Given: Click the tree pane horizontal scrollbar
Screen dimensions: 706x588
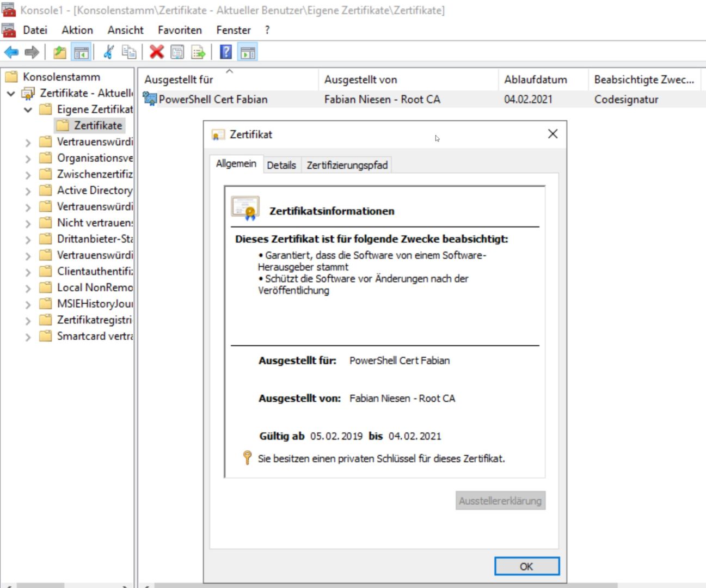Looking at the screenshot, I should click(x=40, y=586).
